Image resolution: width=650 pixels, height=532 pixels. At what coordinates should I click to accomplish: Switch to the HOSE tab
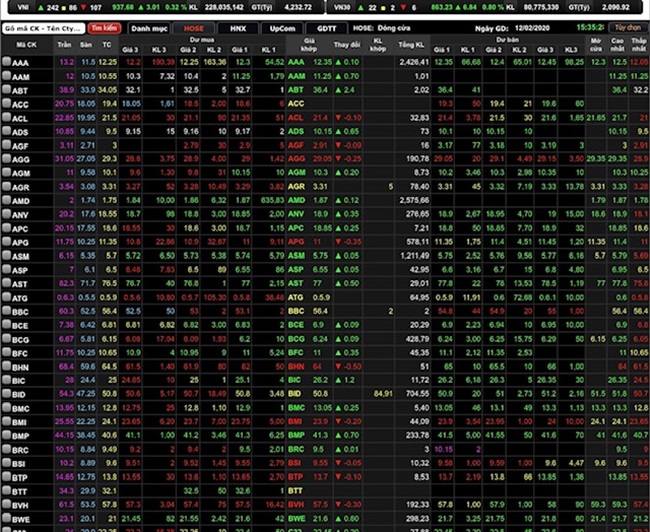click(x=193, y=29)
